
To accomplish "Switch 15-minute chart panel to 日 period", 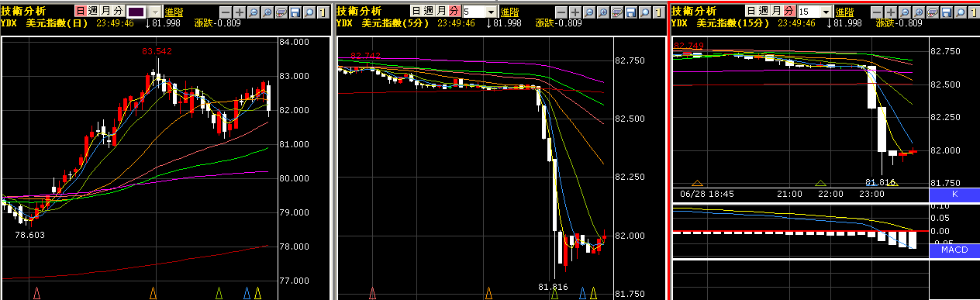I will point(751,11).
